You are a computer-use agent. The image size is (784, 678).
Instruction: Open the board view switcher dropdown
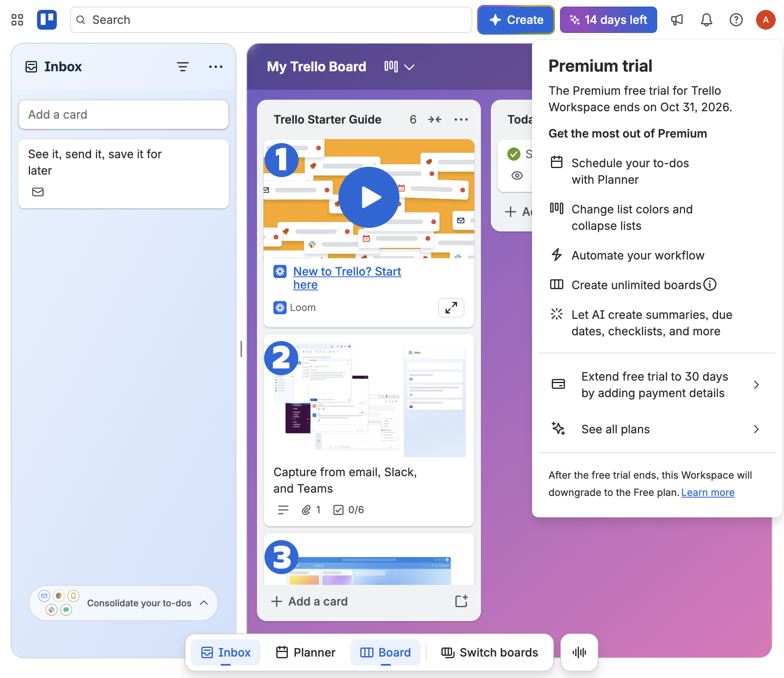tap(399, 67)
